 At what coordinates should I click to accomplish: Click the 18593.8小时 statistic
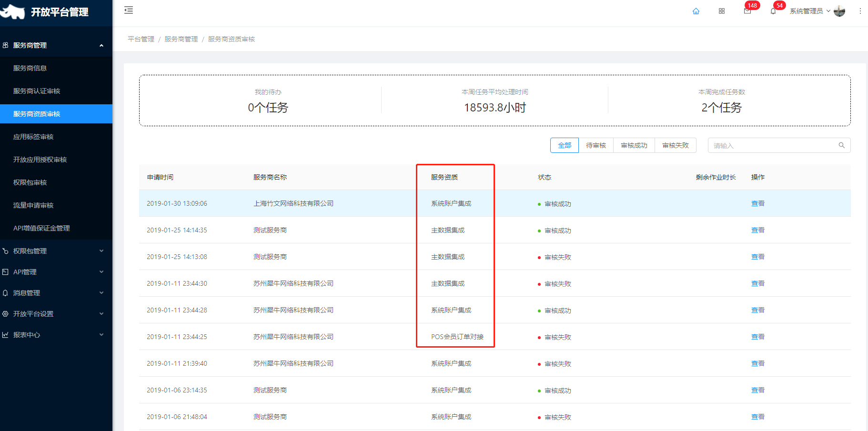[x=495, y=108]
